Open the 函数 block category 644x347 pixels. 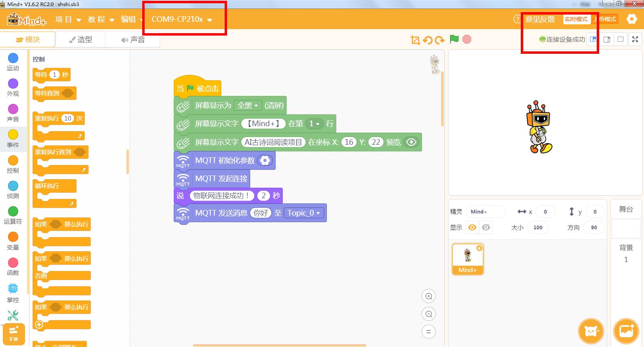pos(13,267)
